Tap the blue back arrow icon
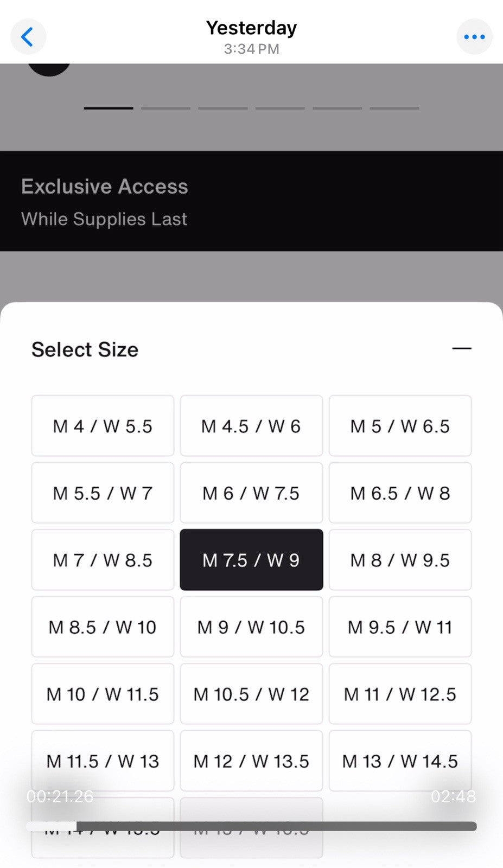The width and height of the screenshot is (503, 868). (28, 37)
